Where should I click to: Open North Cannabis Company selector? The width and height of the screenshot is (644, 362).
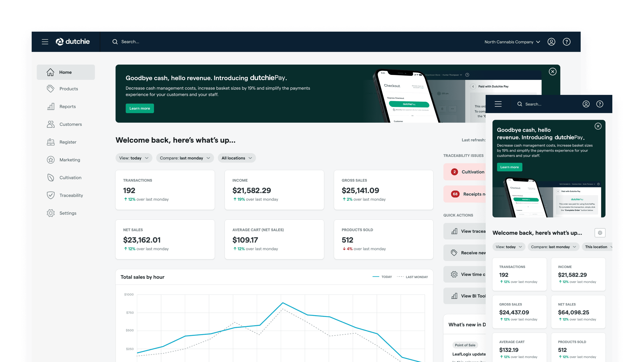(x=512, y=42)
